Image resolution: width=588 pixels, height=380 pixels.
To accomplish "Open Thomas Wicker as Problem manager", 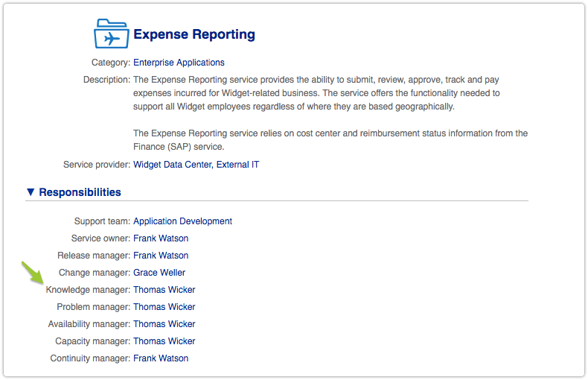I will point(164,307).
